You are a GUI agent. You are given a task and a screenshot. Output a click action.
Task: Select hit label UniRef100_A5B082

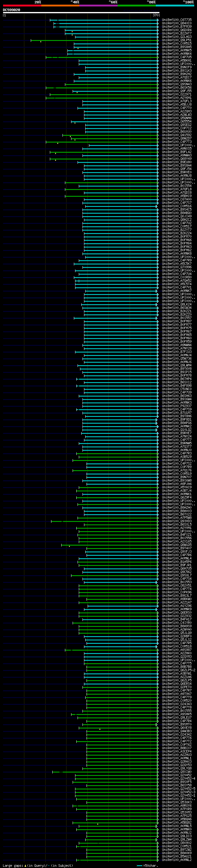coord(176,822)
